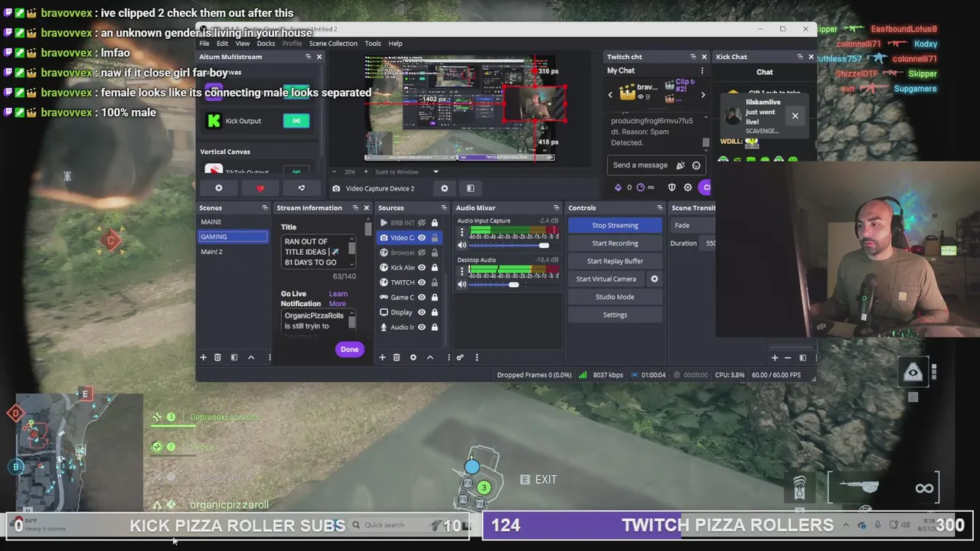This screenshot has height=551, width=980.
Task: Enable Studio Mode
Action: (x=615, y=297)
